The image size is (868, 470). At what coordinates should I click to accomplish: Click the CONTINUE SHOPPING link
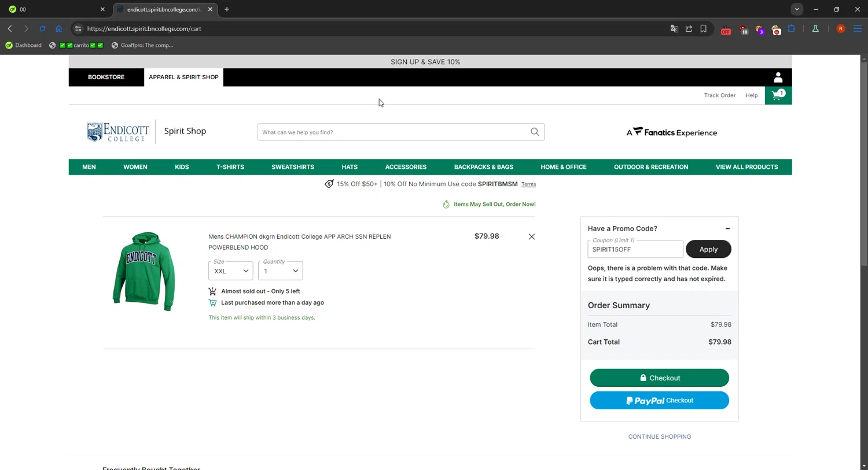pyautogui.click(x=659, y=436)
